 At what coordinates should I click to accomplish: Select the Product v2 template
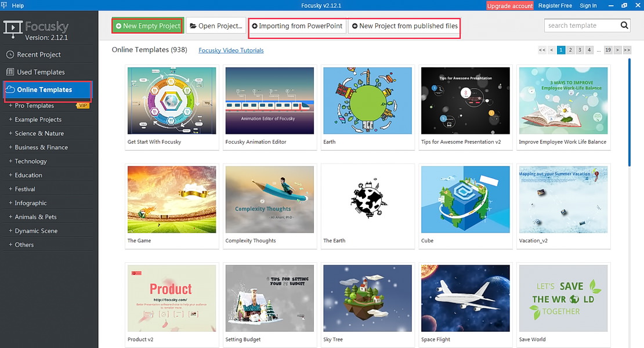coord(172,305)
